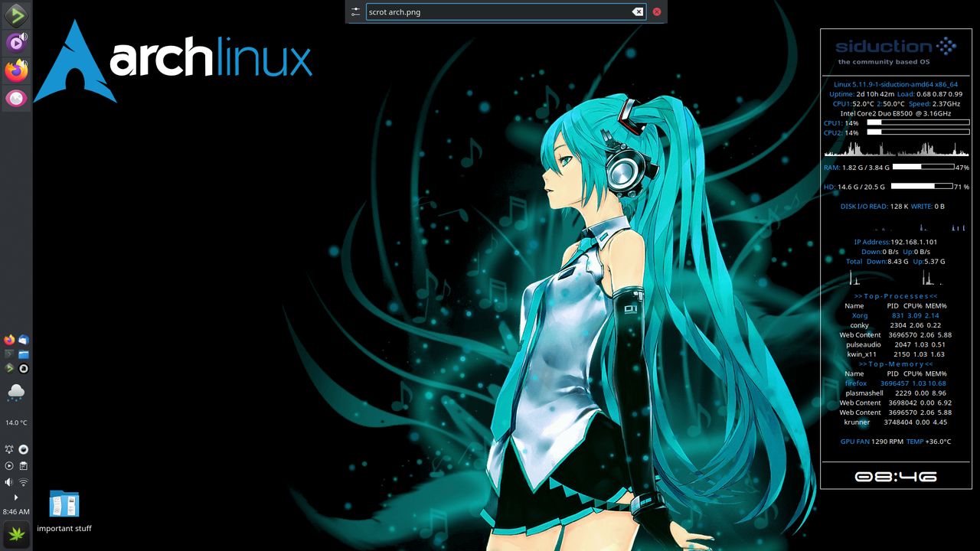Select the 'important stuff' desktop folder
The height and width of the screenshot is (551, 980).
64,512
